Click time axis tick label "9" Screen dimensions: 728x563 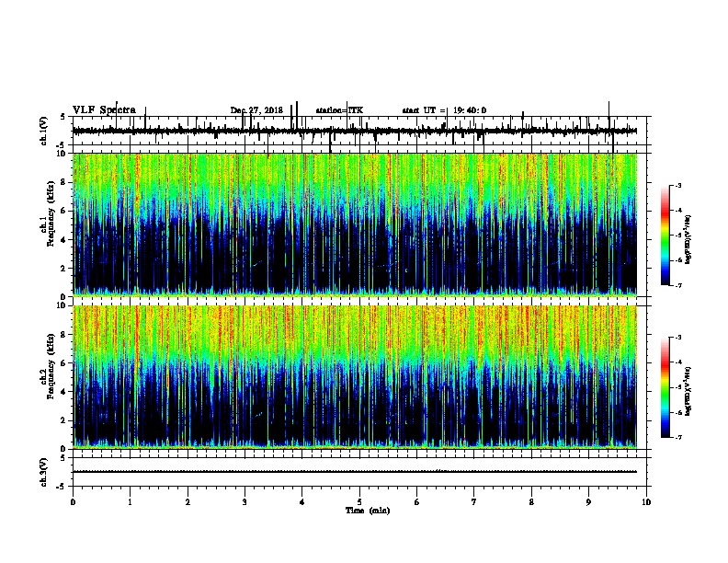click(588, 502)
